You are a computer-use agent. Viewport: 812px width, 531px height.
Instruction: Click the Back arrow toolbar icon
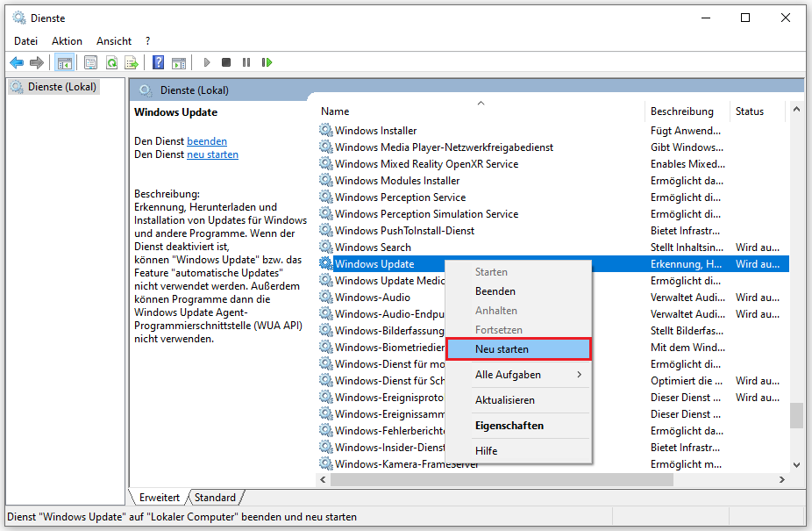(x=17, y=62)
